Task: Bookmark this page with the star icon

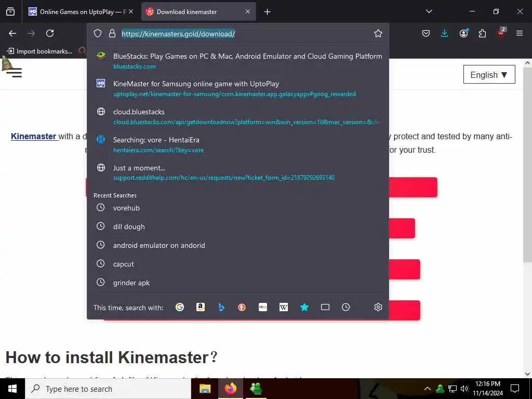Action: (x=378, y=33)
